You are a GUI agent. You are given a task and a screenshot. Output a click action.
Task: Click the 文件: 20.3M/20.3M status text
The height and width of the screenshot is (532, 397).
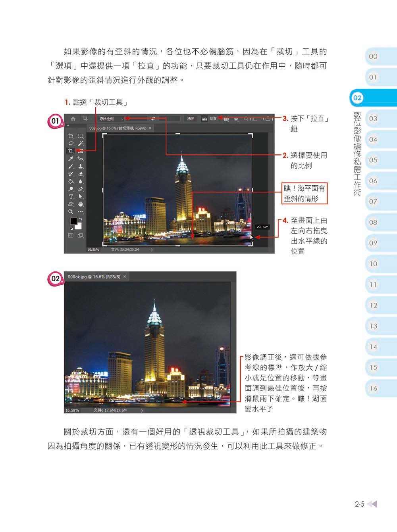(x=125, y=250)
